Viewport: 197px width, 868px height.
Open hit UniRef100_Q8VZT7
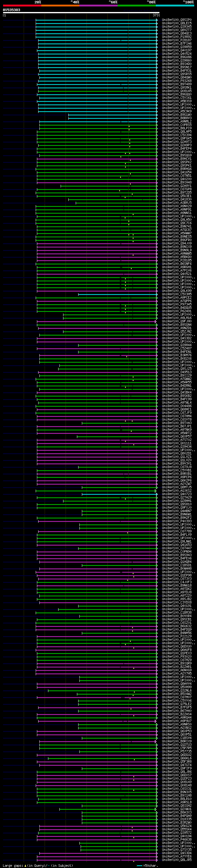coord(177,30)
